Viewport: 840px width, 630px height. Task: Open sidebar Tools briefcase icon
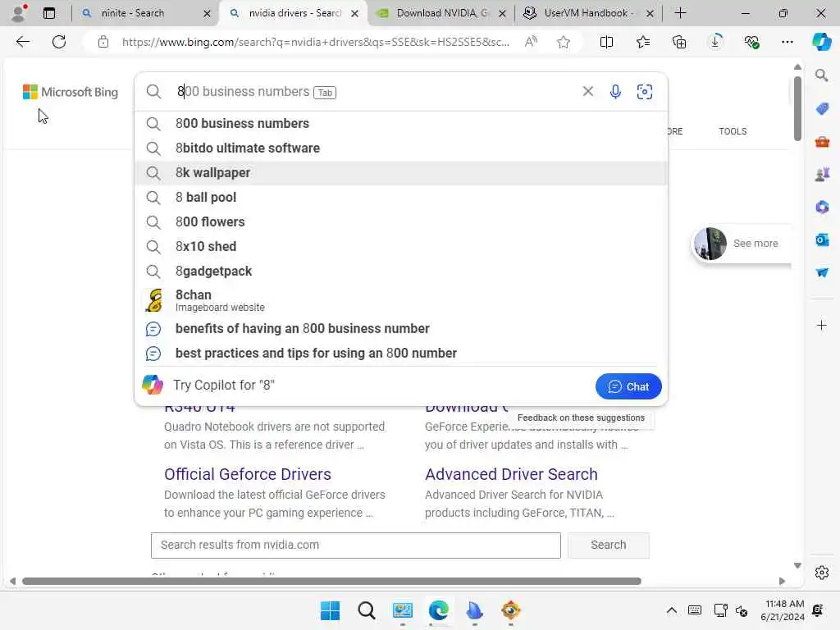(x=822, y=142)
